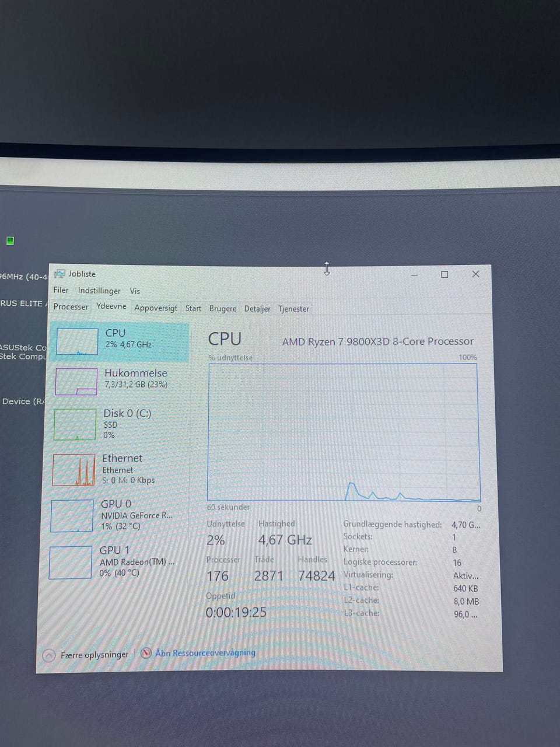560x747 pixels.
Task: Select GPU 1 AMD Radeon entry
Action: [x=117, y=562]
